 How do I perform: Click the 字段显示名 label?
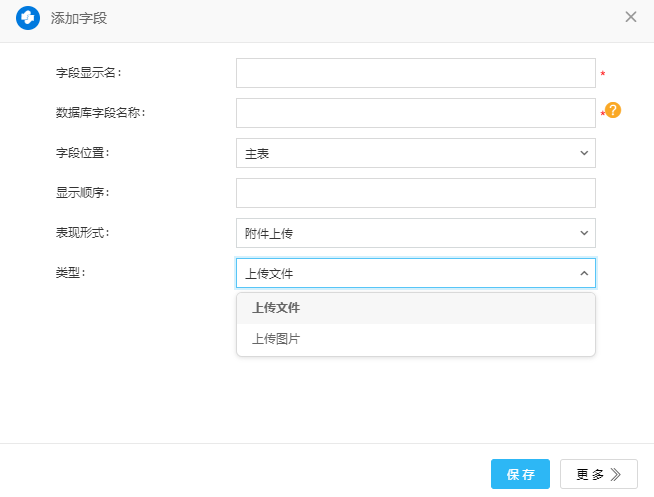89,73
